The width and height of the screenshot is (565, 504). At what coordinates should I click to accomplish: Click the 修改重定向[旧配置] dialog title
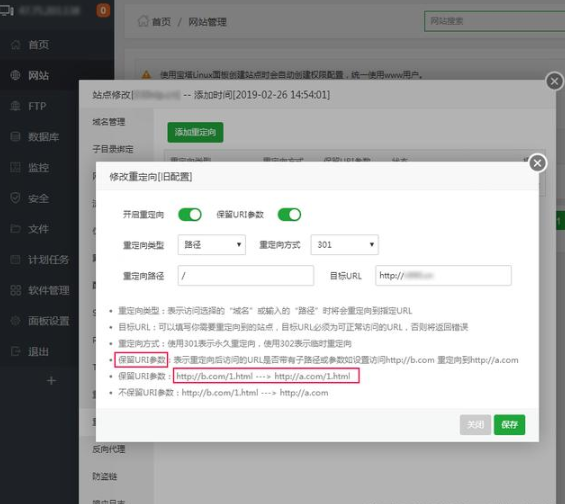151,177
